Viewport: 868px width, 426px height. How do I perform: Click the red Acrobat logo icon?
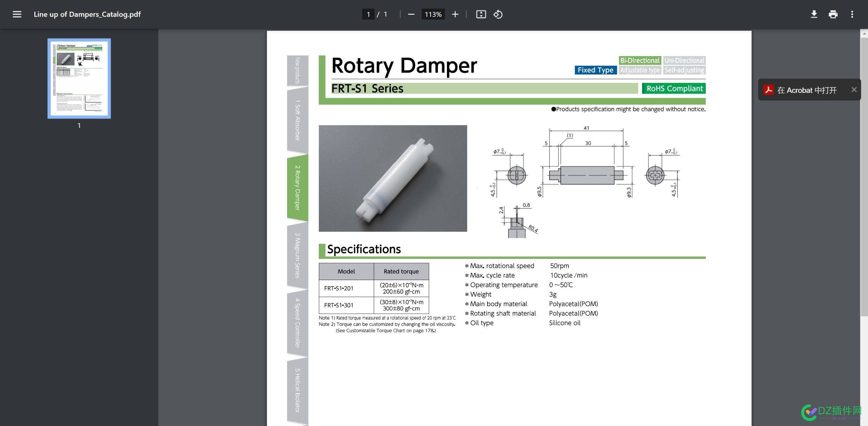point(768,90)
